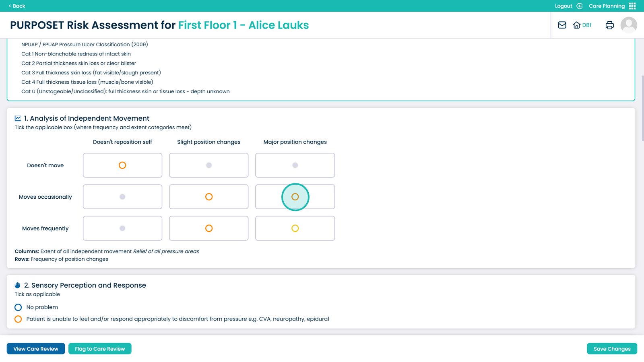Click the logout arrow icon

click(580, 6)
